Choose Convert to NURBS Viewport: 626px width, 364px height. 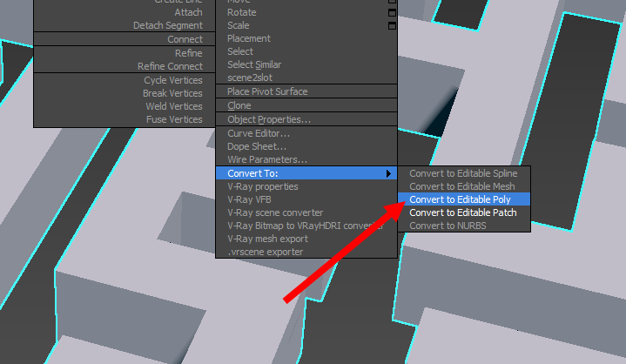[464, 226]
